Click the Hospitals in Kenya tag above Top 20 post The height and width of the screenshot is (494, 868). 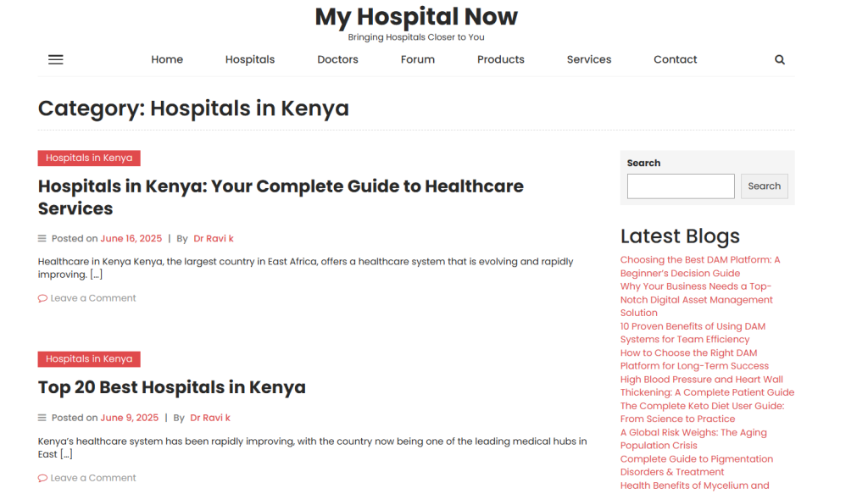click(x=89, y=359)
